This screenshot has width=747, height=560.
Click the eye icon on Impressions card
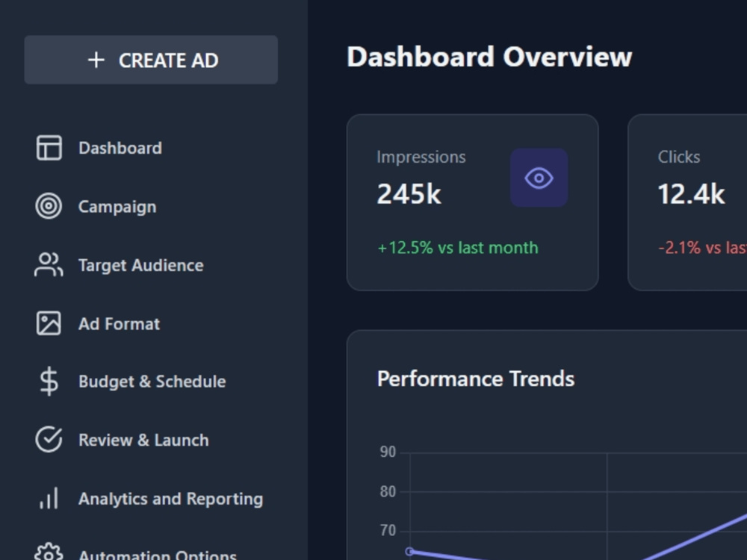point(539,178)
